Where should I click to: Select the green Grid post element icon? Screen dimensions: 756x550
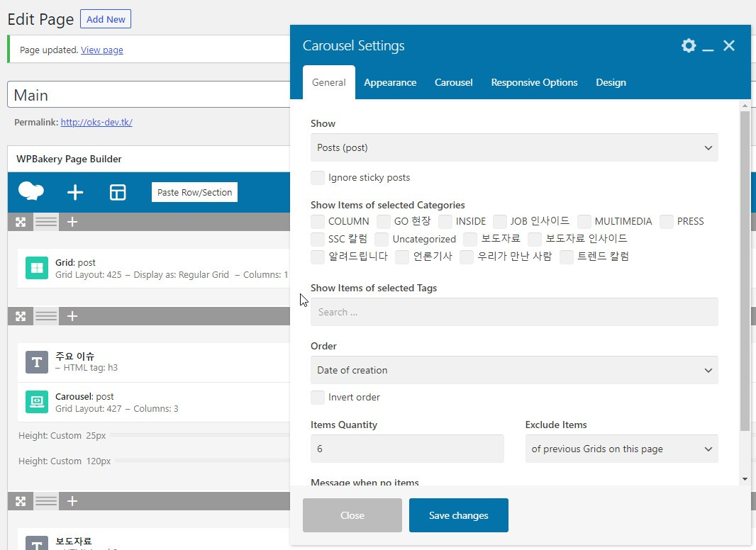[37, 268]
